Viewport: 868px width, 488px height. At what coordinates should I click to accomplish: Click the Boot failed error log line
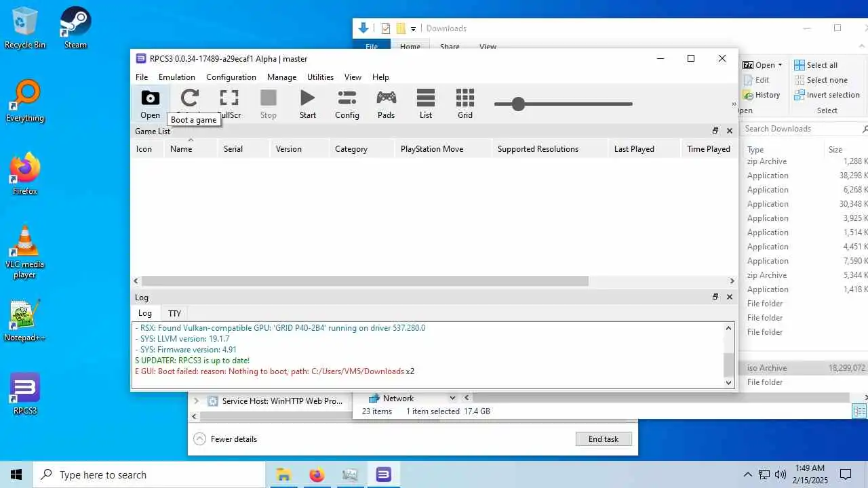(x=275, y=371)
